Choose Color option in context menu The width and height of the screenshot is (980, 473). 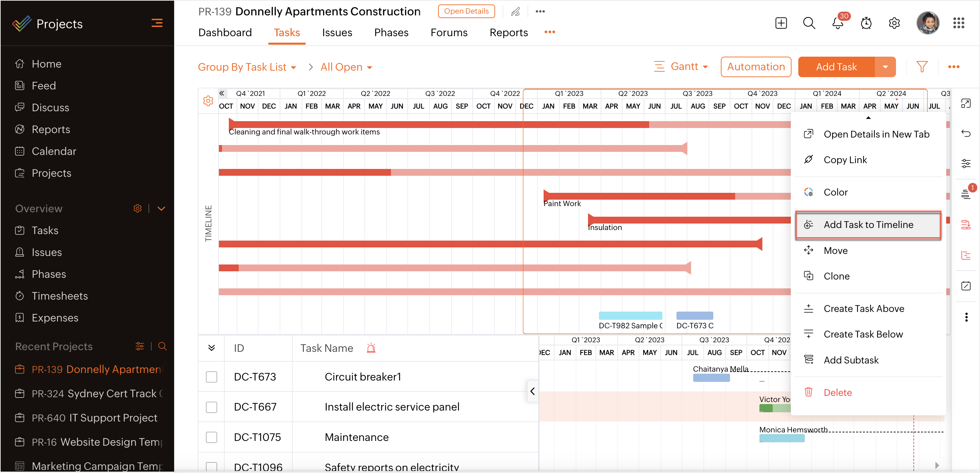(x=836, y=192)
